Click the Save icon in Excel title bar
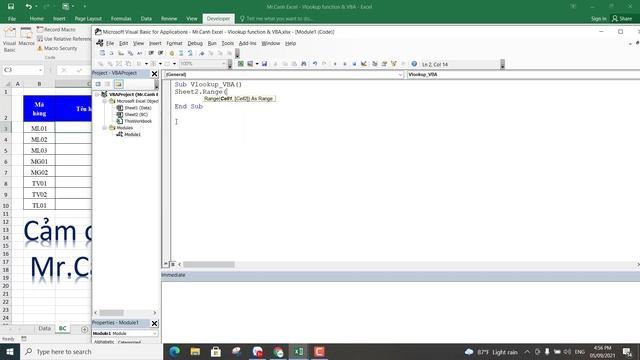 coord(11,7)
